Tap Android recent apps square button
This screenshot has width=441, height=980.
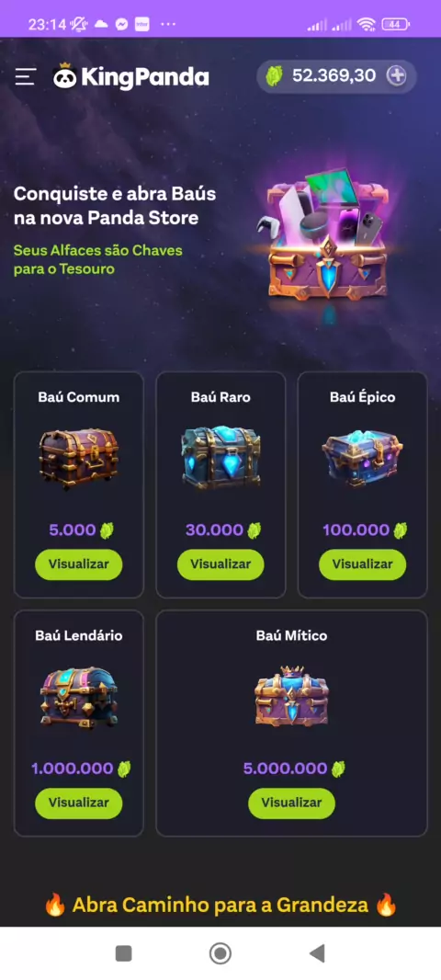click(124, 953)
